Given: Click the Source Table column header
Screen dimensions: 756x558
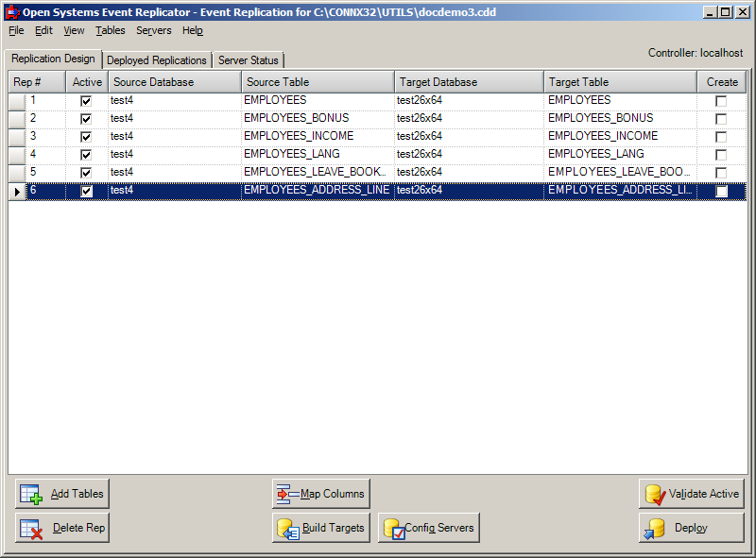Looking at the screenshot, I should pos(317,81).
